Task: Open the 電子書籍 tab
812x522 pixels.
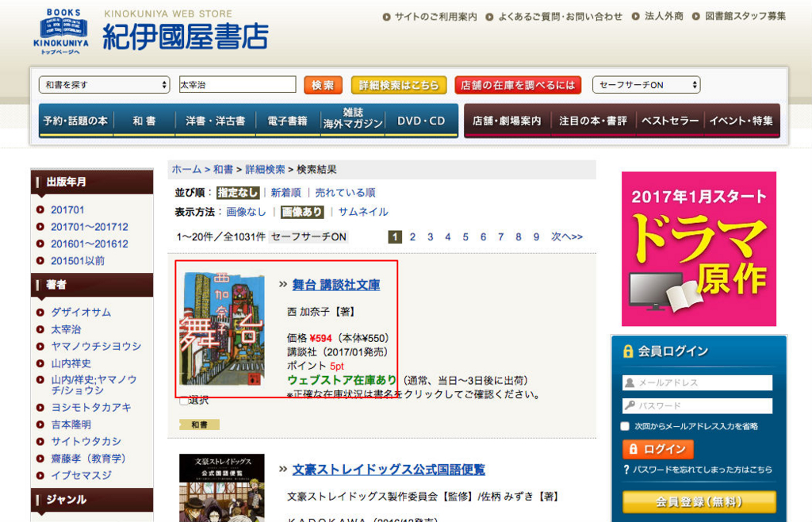Action: [x=287, y=121]
